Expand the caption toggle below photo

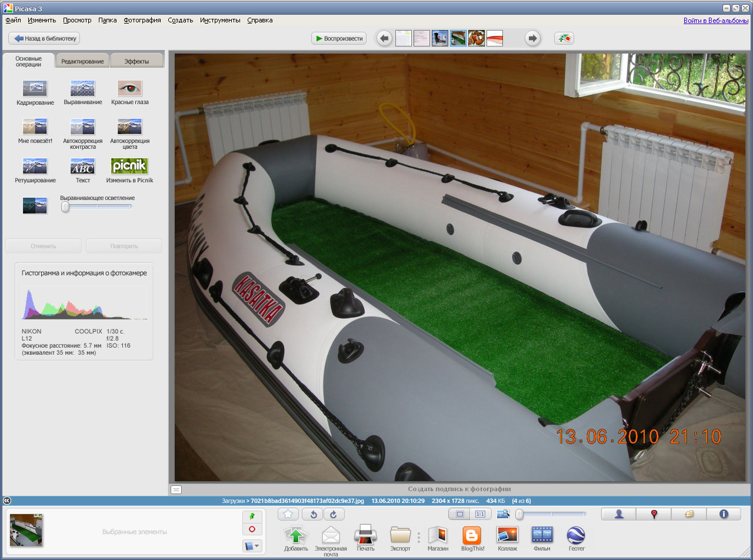[176, 489]
